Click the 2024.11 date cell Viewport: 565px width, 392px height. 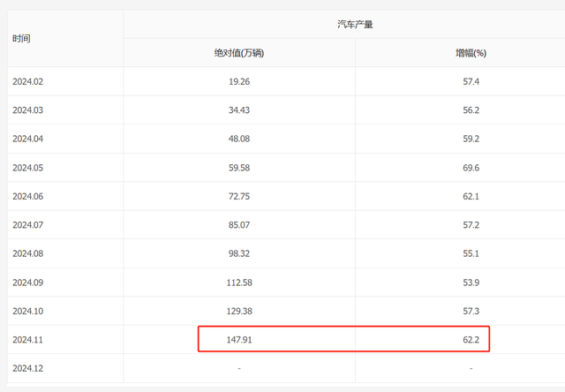(x=28, y=339)
